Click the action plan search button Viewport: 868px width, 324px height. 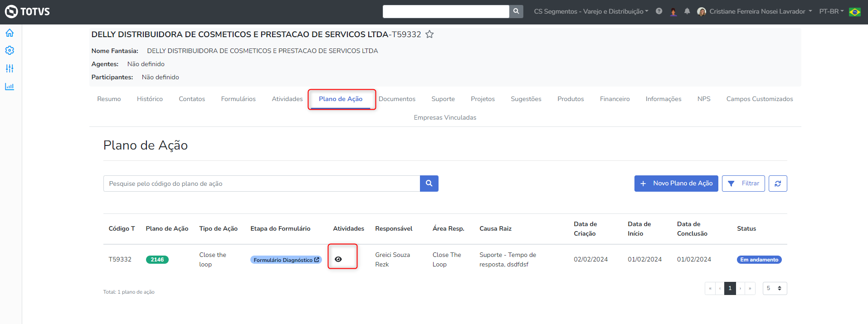(x=429, y=184)
